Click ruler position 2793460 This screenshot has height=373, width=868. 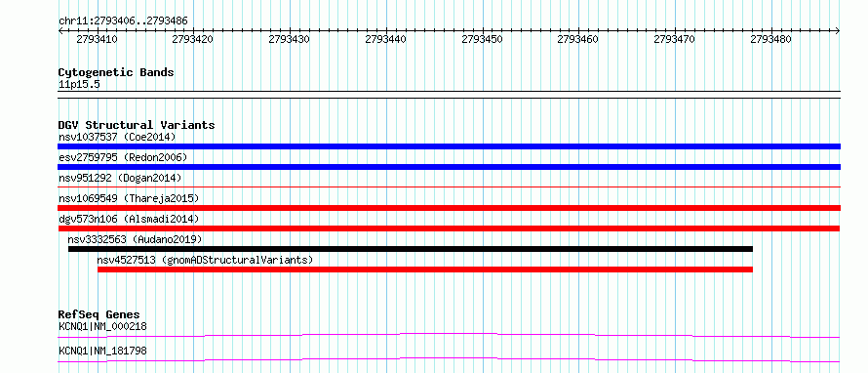(x=578, y=39)
